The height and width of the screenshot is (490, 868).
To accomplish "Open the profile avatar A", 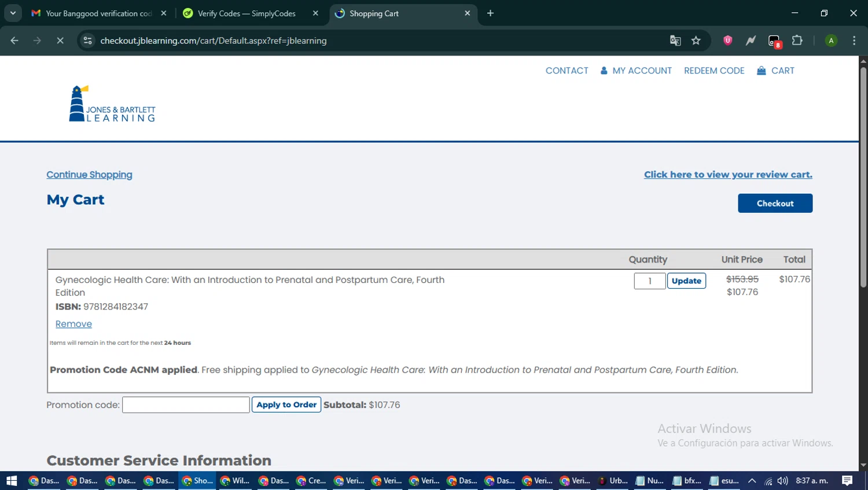I will pos(831,40).
